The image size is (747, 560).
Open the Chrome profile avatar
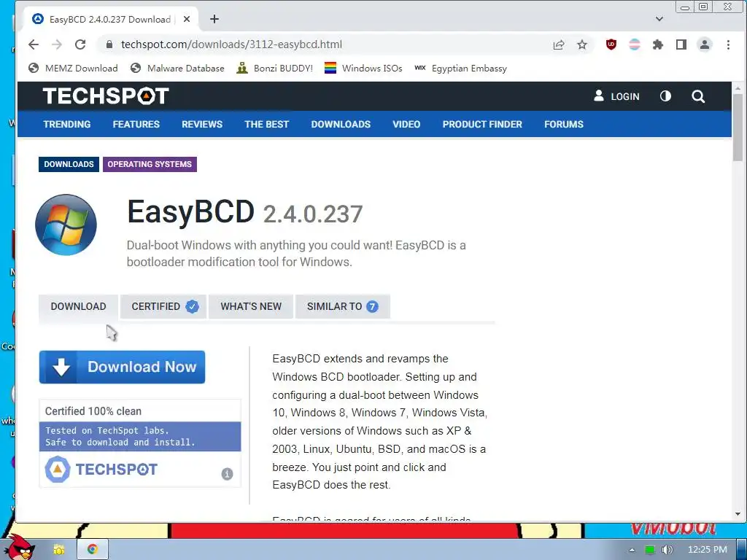pos(704,44)
